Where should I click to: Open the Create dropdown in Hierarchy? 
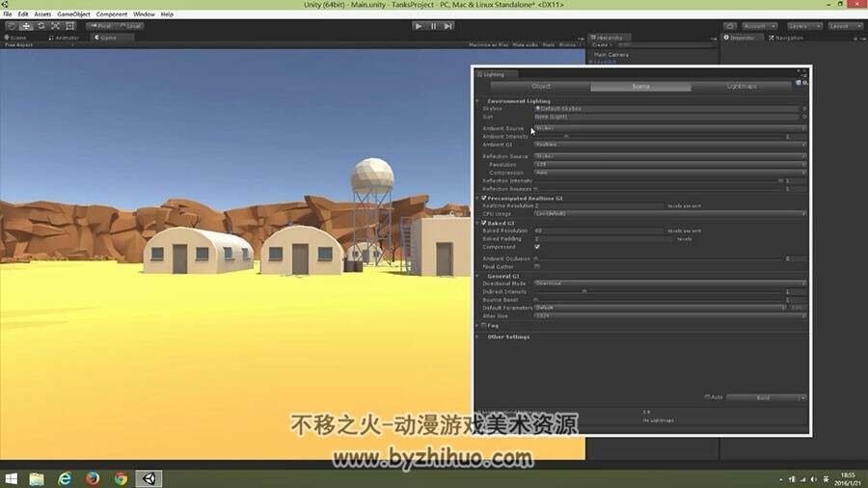tap(601, 44)
